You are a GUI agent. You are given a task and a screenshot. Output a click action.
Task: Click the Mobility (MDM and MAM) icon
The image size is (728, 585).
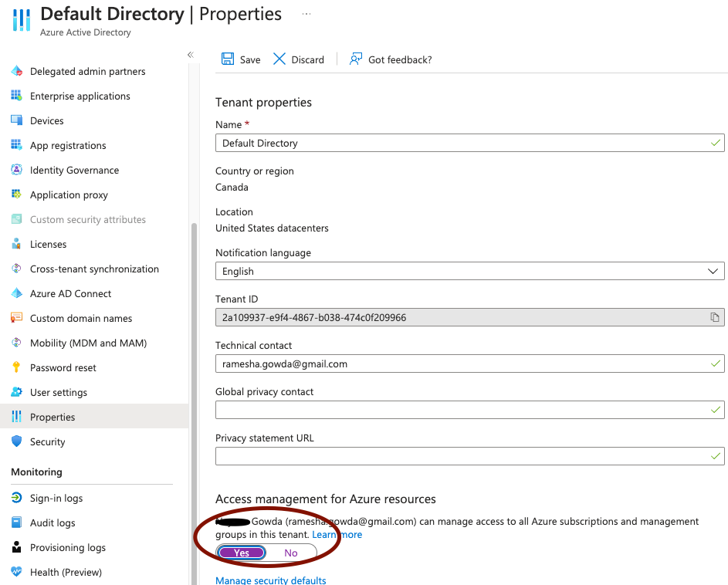(x=17, y=343)
